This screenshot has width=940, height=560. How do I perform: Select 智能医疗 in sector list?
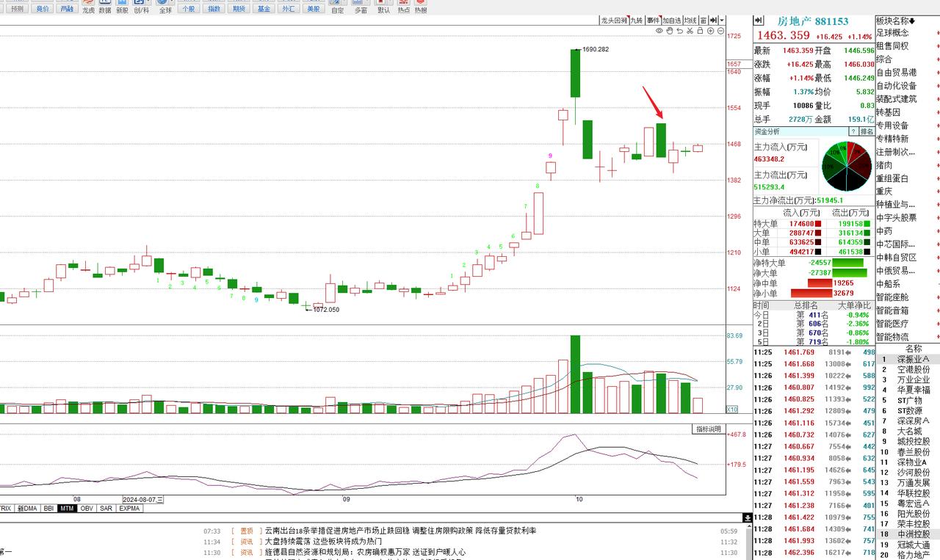(x=892, y=324)
